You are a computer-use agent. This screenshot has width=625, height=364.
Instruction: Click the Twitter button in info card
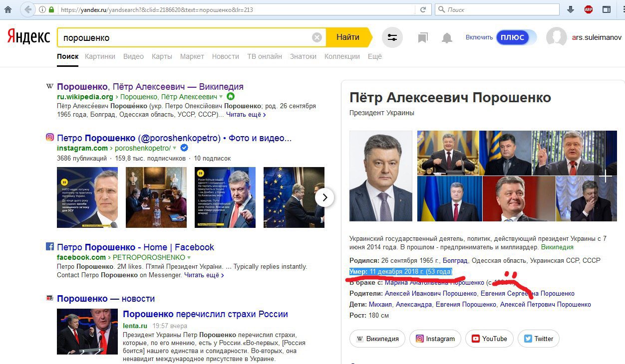(x=538, y=339)
